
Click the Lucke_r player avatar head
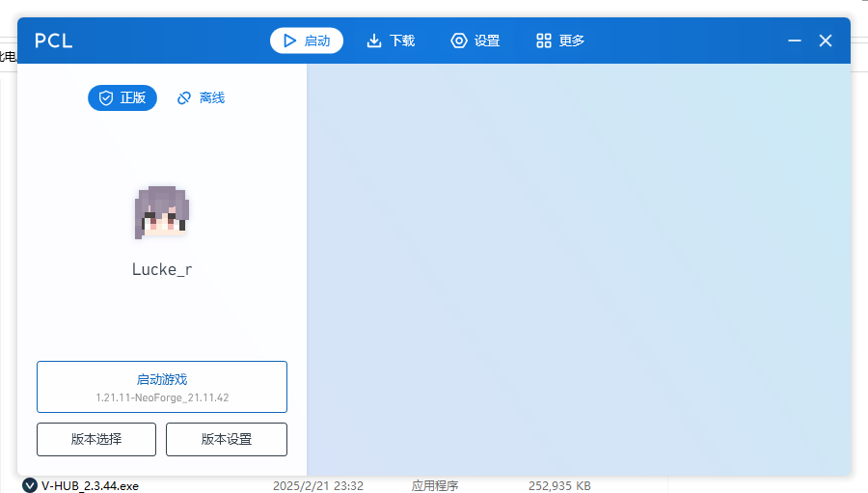tap(162, 212)
